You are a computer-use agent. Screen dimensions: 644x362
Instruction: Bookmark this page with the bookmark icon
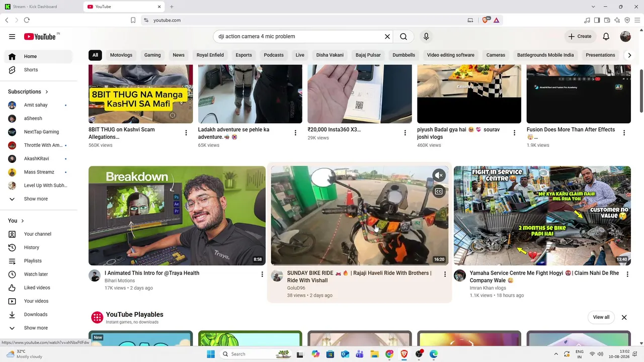click(x=133, y=20)
